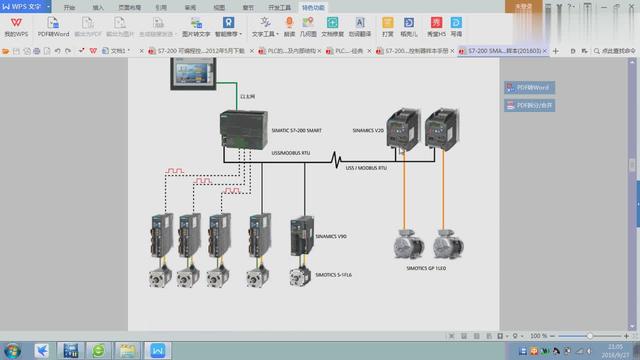640x360 pixels.
Task: Click the open folder icon in quick access toolbar
Action: click(x=6, y=51)
